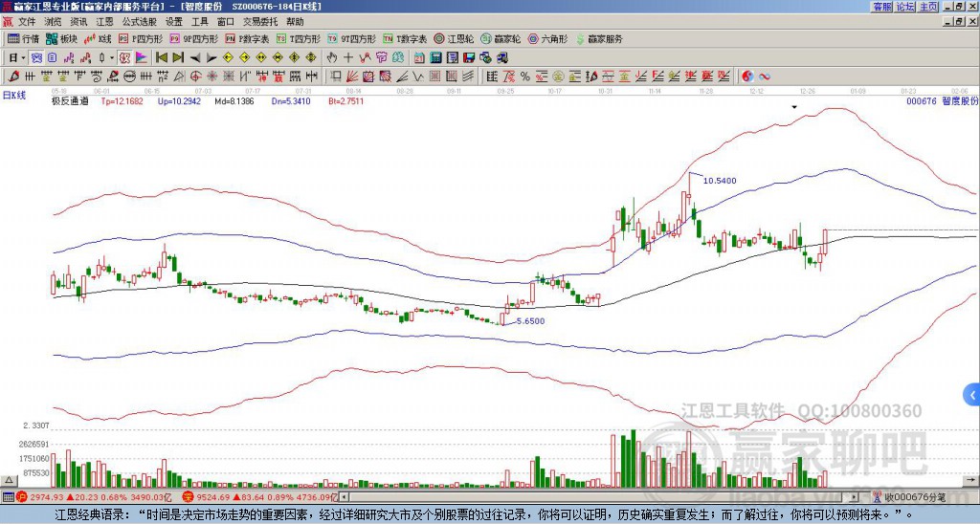Open 赢家服务 service with dollar icon

(x=599, y=38)
